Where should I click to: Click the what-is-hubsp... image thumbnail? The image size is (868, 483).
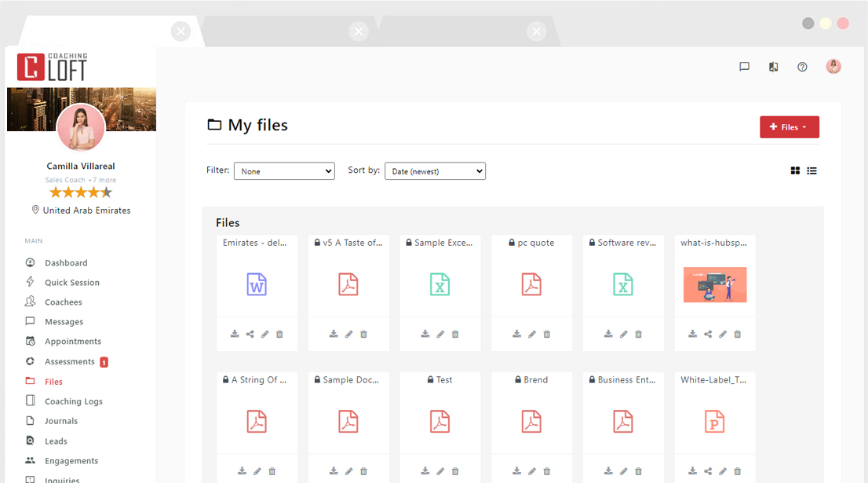coord(714,284)
